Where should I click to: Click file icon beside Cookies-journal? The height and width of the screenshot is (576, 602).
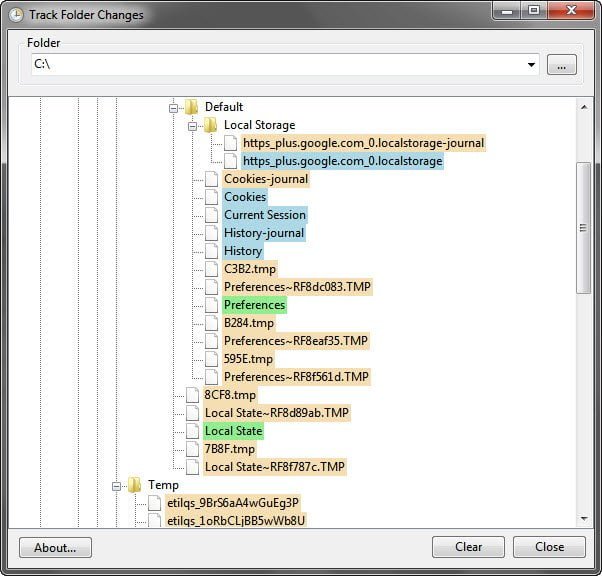click(x=212, y=179)
